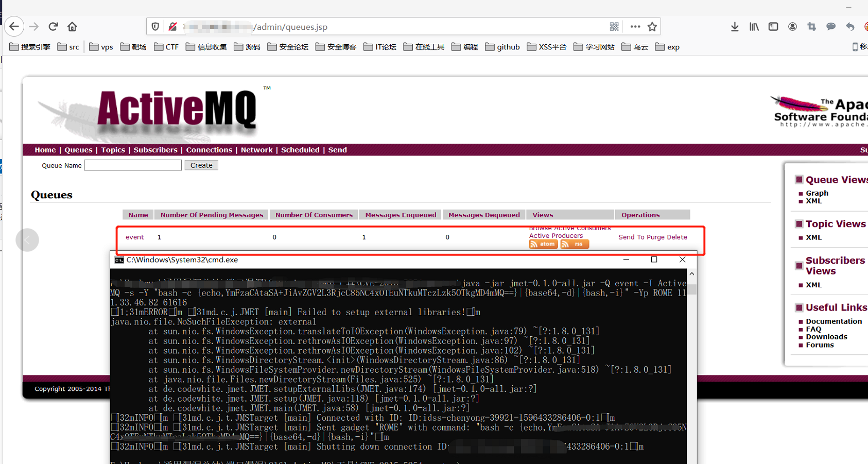Screen dimensions: 868x464
Task: Go to ActiveMQ Home in the navigation bar
Action: [x=45, y=150]
